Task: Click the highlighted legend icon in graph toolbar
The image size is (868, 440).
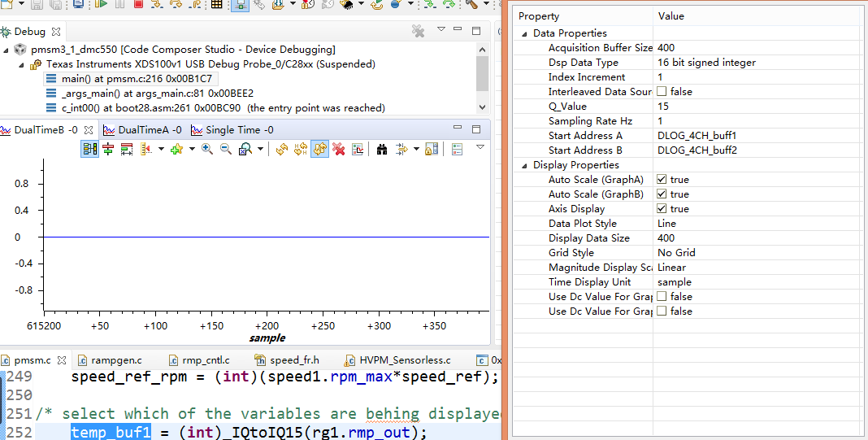Action: pyautogui.click(x=89, y=149)
